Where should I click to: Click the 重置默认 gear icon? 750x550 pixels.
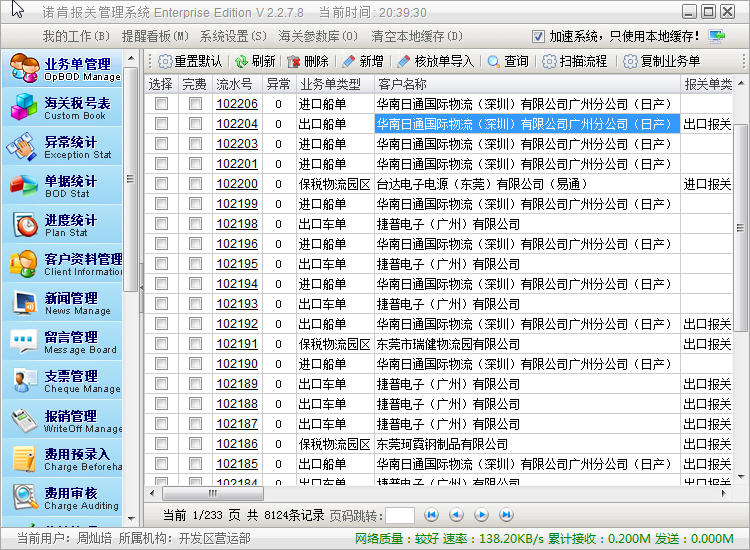click(166, 61)
